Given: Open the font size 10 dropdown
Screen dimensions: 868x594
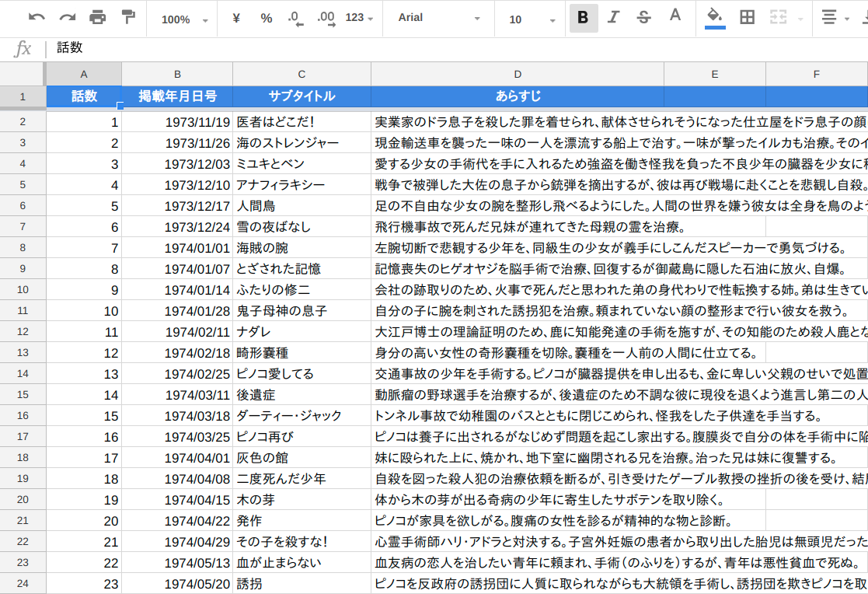Looking at the screenshot, I should [x=532, y=19].
